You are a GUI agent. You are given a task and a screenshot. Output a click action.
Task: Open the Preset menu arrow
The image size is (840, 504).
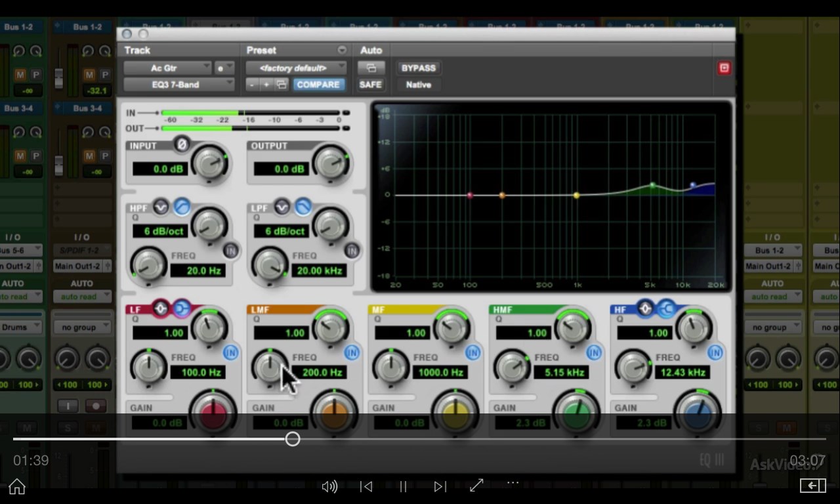342,50
